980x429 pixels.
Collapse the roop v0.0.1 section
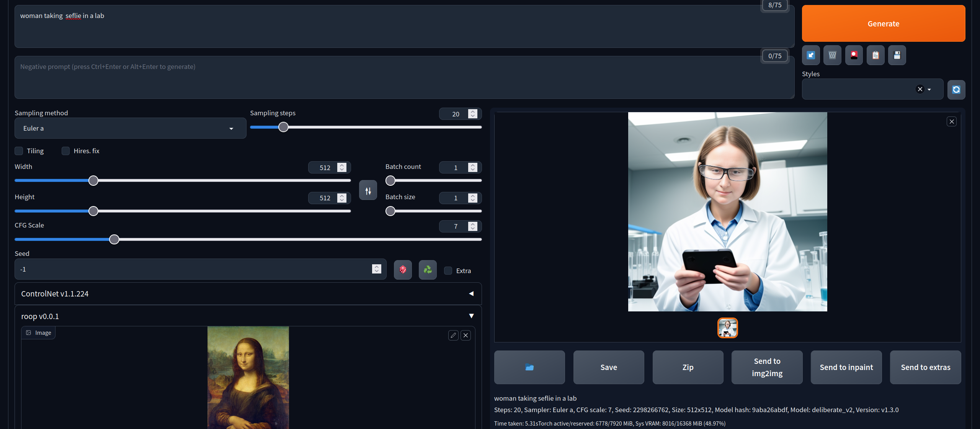point(471,316)
